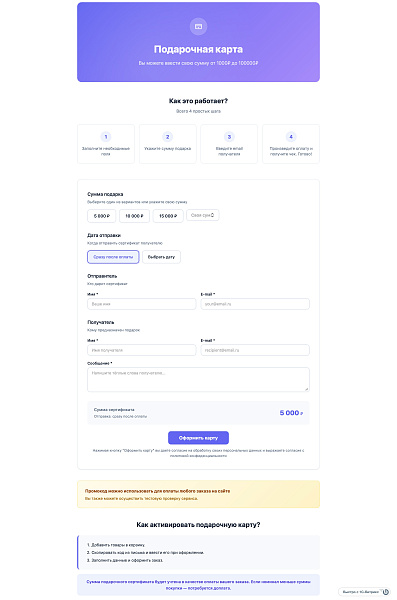Image resolution: width=397 pixels, height=600 pixels.
Task: Click the sender name input field
Action: coord(142,304)
